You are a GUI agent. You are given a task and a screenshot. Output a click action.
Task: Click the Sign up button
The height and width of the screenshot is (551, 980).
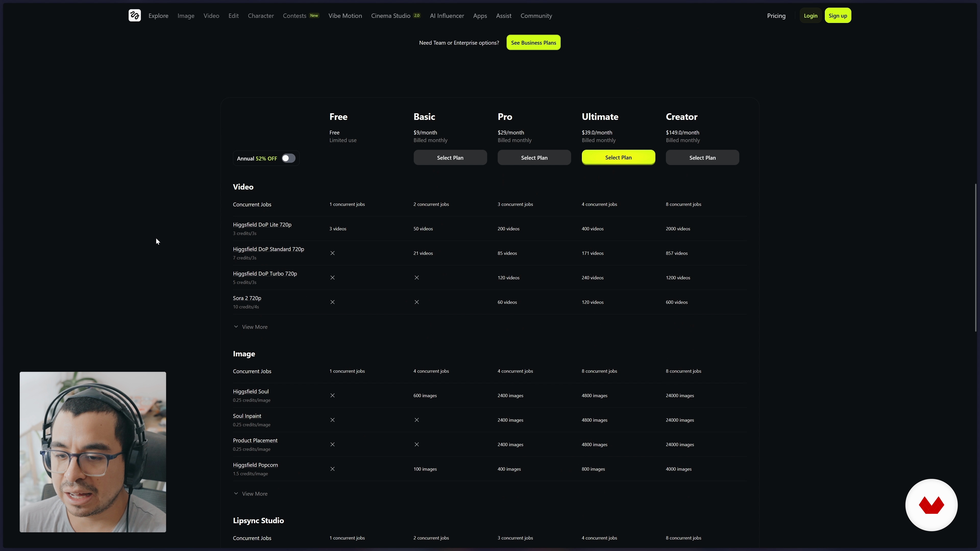click(x=838, y=16)
